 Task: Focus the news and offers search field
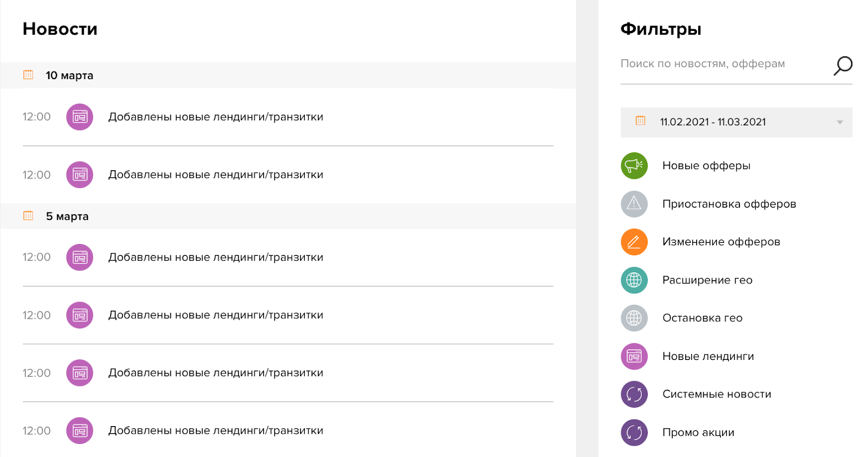point(722,64)
